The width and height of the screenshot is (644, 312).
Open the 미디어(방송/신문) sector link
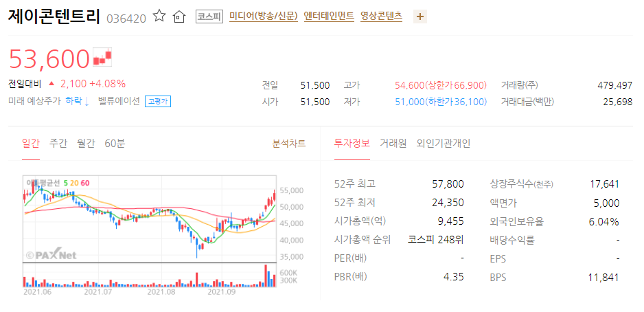point(263,16)
